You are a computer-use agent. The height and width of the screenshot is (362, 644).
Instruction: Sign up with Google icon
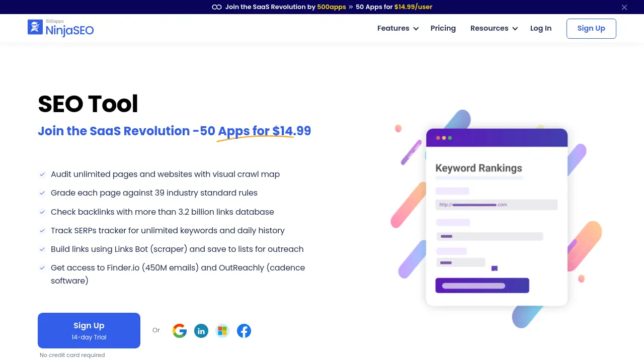(180, 331)
